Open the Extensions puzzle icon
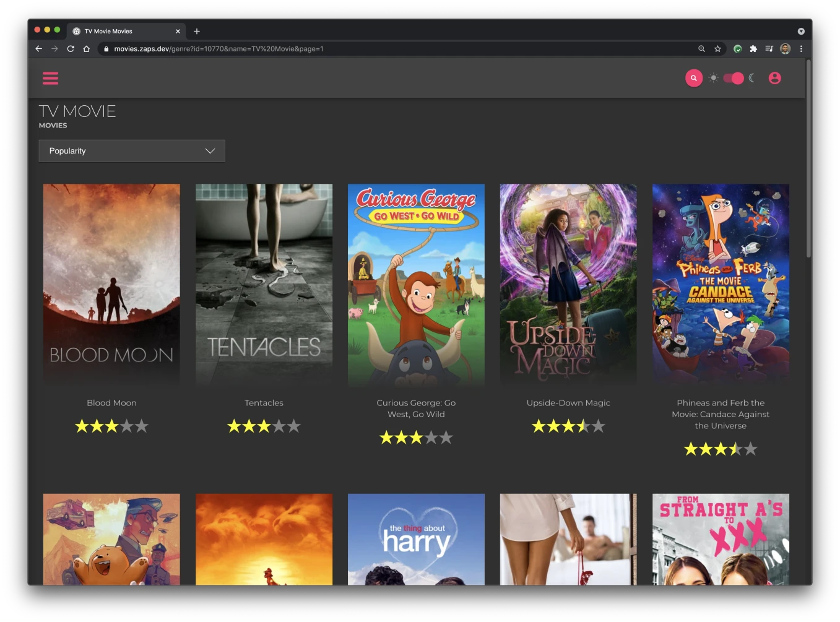Screen dimensions: 840x622 click(753, 49)
